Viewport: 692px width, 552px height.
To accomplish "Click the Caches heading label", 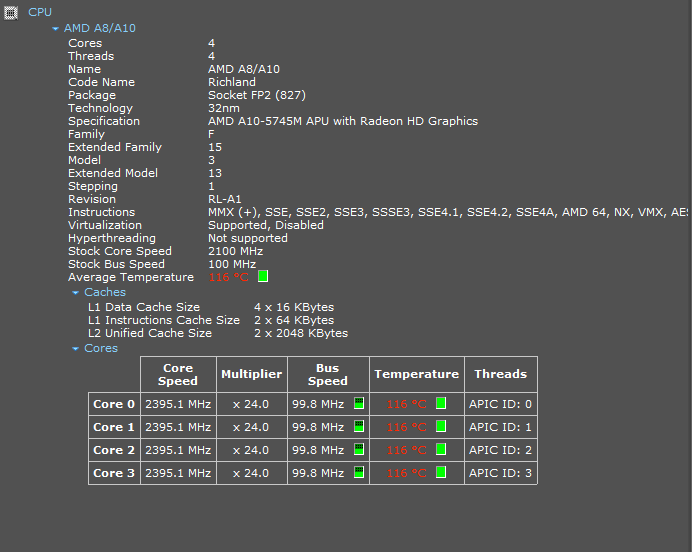I will click(x=105, y=292).
